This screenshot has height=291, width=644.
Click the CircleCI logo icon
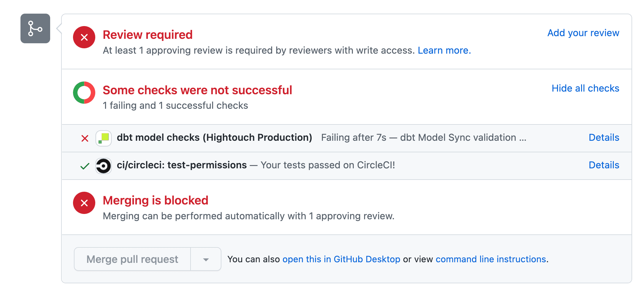coord(103,165)
